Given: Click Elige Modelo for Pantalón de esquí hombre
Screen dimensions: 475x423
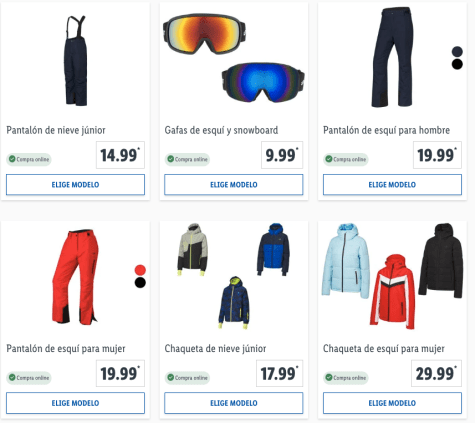Looking at the screenshot, I should 392,185.
